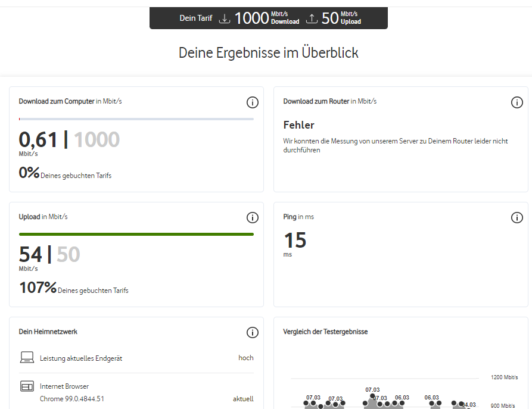
Task: Select the Leistung aktuelles Endgerät row
Action: click(136, 358)
